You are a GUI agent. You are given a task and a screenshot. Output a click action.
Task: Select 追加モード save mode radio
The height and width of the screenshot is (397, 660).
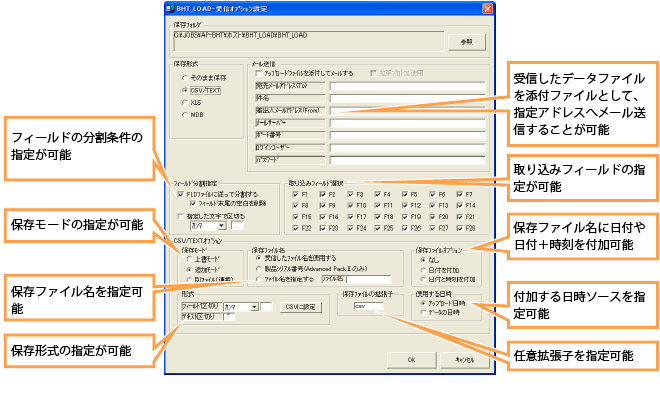189,269
